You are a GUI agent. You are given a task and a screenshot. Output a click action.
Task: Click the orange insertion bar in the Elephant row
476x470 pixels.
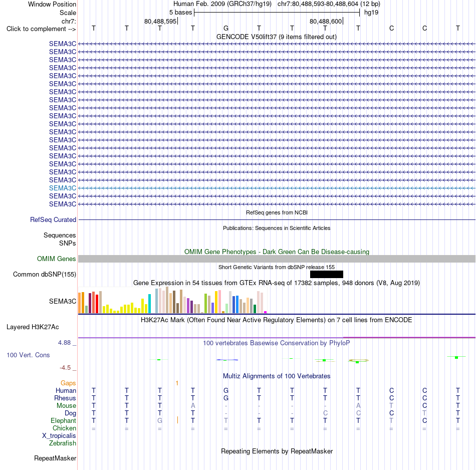coord(177,420)
